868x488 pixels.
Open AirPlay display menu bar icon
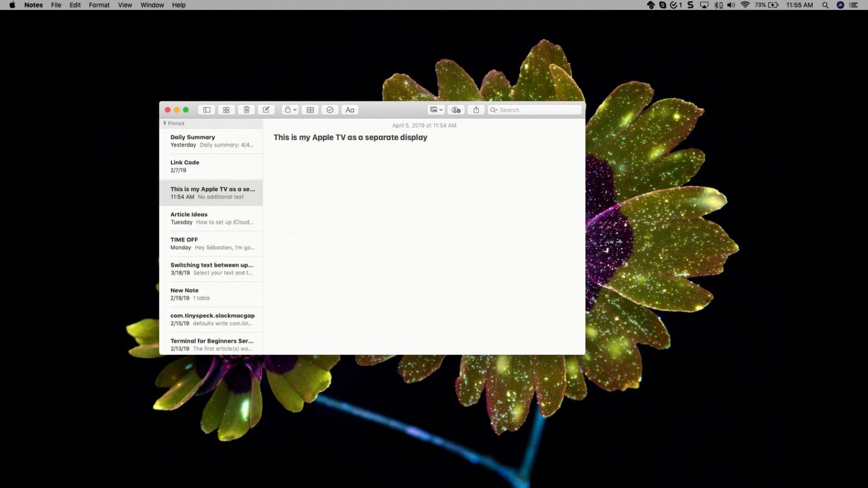click(704, 5)
